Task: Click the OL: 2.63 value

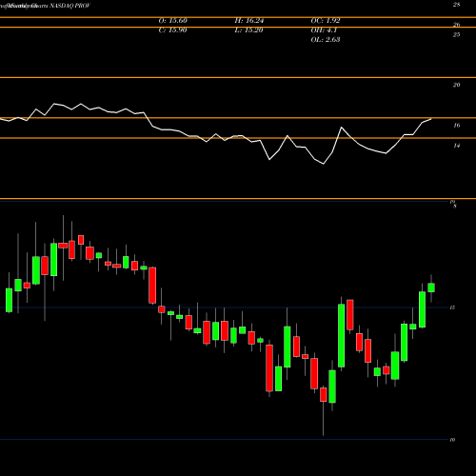Action: [x=326, y=40]
